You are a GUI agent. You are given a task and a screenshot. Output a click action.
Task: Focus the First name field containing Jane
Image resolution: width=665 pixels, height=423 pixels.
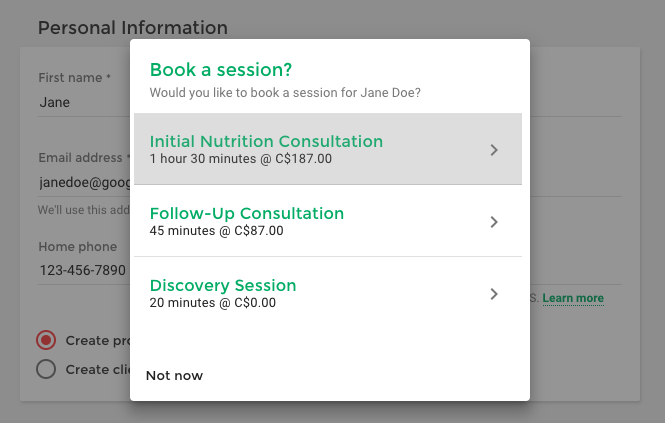pos(84,102)
